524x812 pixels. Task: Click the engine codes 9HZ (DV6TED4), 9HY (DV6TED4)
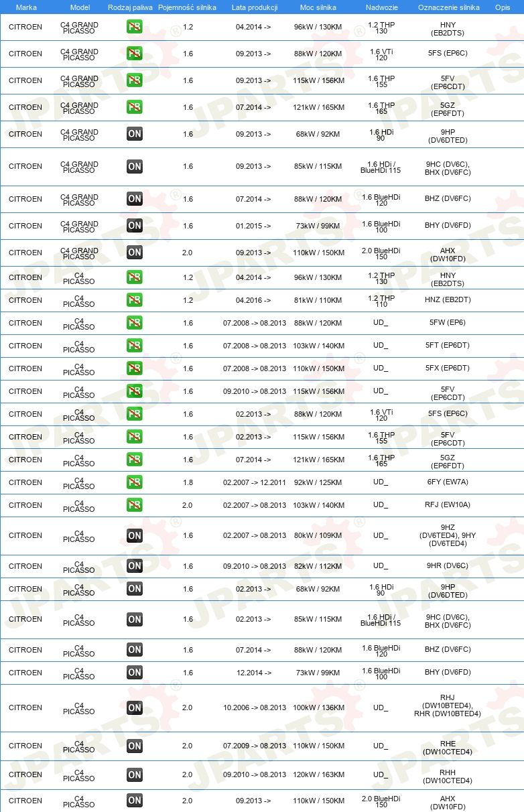point(448,535)
